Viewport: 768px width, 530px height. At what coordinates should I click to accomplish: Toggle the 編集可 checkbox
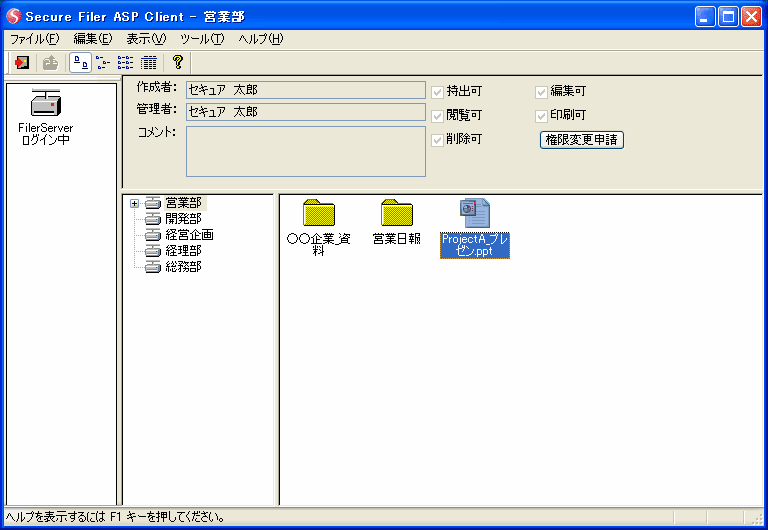pyautogui.click(x=541, y=92)
